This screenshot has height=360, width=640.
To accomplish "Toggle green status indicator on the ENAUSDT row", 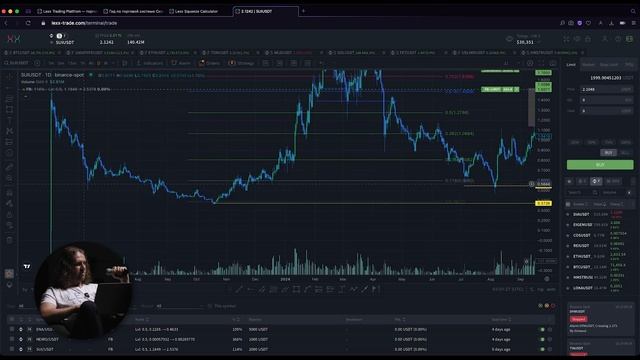I will (x=542, y=329).
